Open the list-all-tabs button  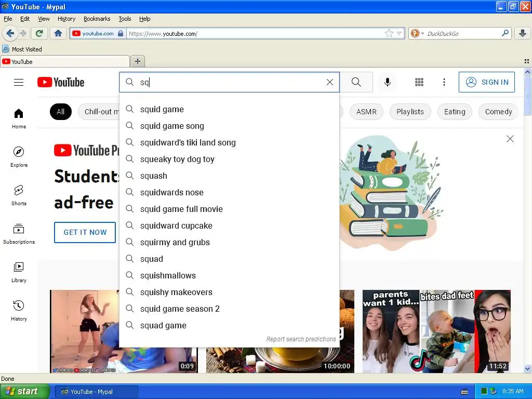(x=527, y=61)
